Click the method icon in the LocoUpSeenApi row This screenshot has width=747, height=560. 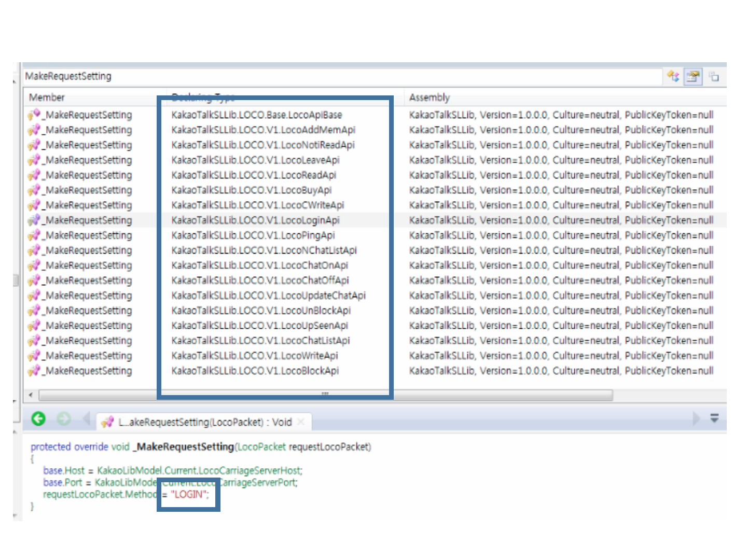(x=34, y=325)
